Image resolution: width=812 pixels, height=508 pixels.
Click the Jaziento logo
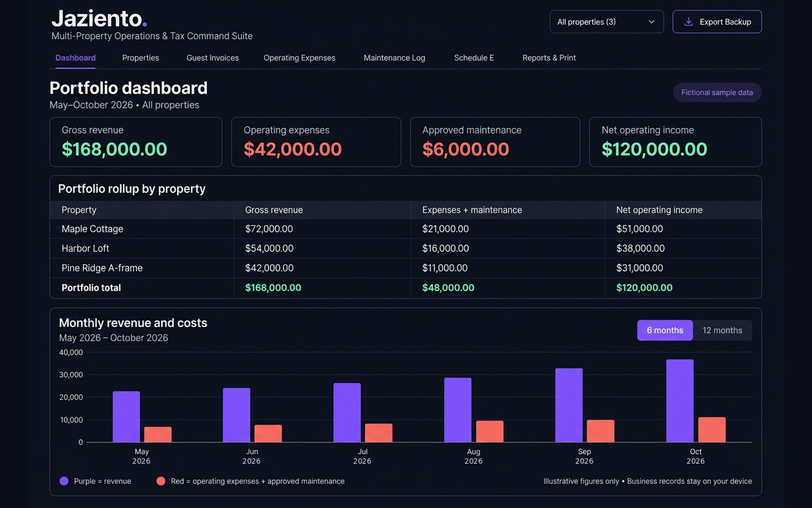click(x=99, y=19)
